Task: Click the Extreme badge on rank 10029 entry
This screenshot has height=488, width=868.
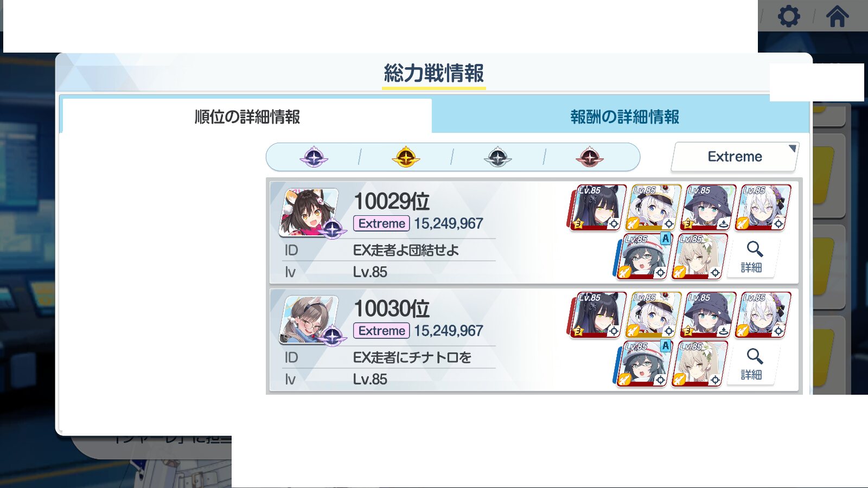Action: (381, 223)
